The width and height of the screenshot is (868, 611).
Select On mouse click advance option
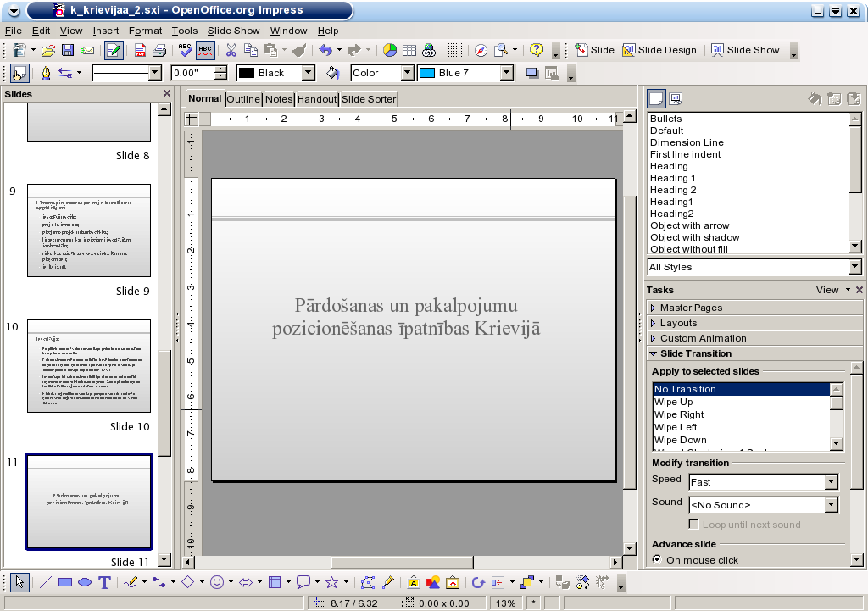point(657,559)
